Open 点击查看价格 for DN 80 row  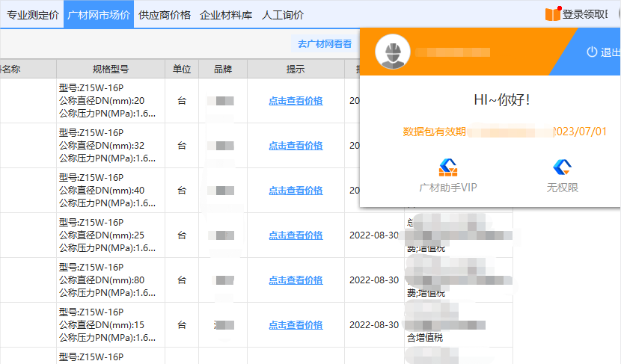coord(296,280)
